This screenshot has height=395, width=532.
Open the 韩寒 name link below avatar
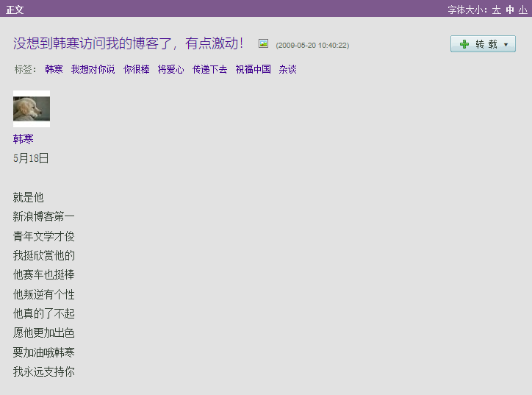pyautogui.click(x=23, y=139)
